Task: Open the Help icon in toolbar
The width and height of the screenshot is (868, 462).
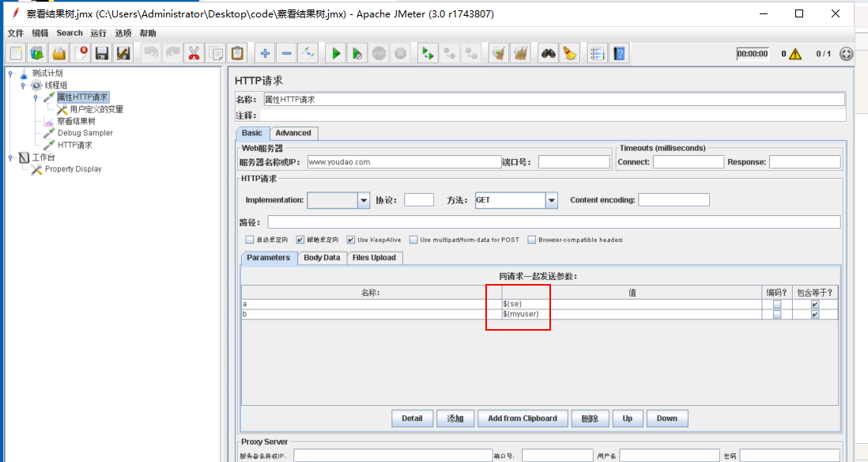Action: point(620,53)
